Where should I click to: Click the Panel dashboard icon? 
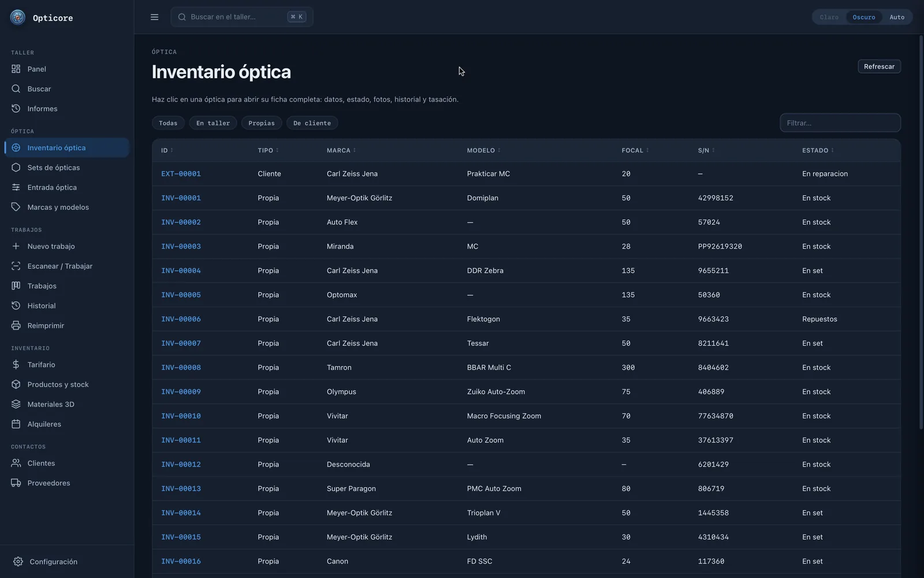[x=16, y=69]
